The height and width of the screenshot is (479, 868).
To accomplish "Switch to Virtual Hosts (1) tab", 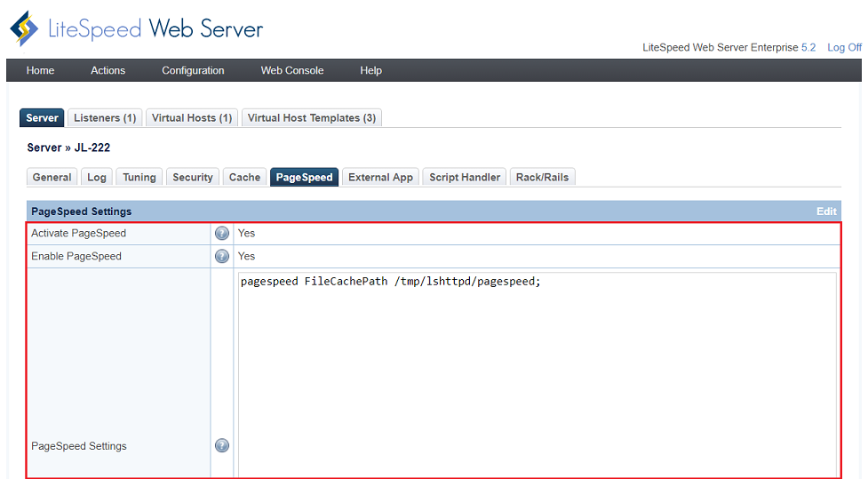I will (192, 118).
